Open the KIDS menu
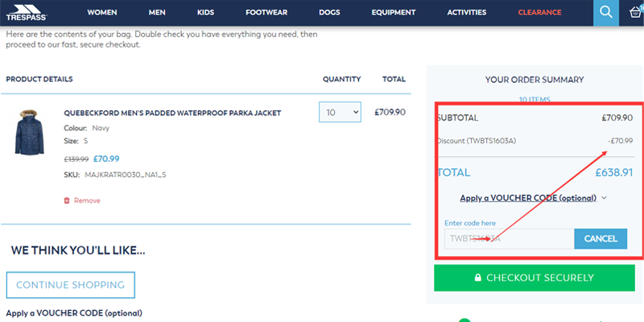 [205, 13]
